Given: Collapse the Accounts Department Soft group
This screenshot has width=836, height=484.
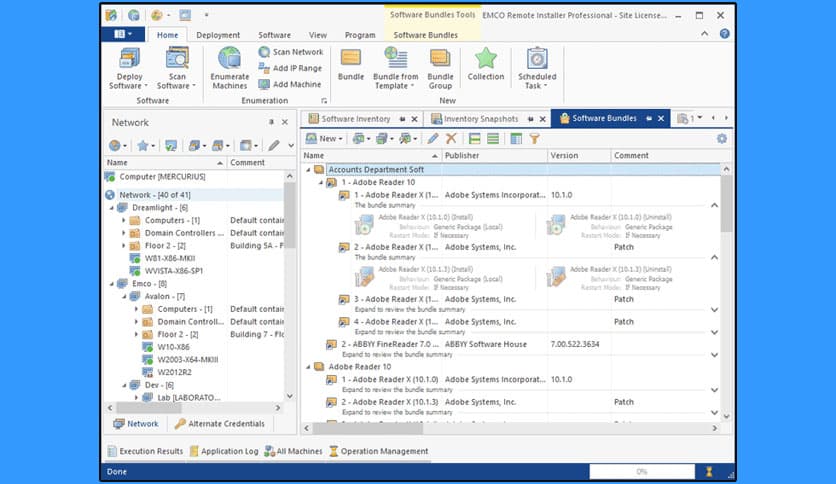Looking at the screenshot, I should click(x=308, y=170).
